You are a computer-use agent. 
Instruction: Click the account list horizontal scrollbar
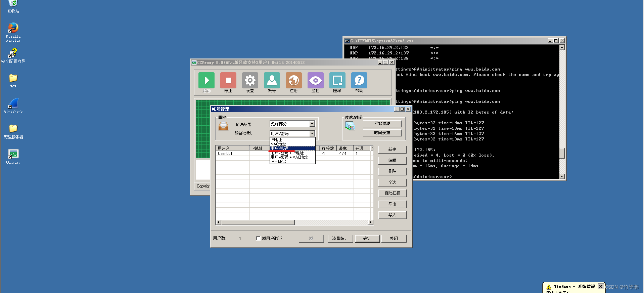point(294,222)
